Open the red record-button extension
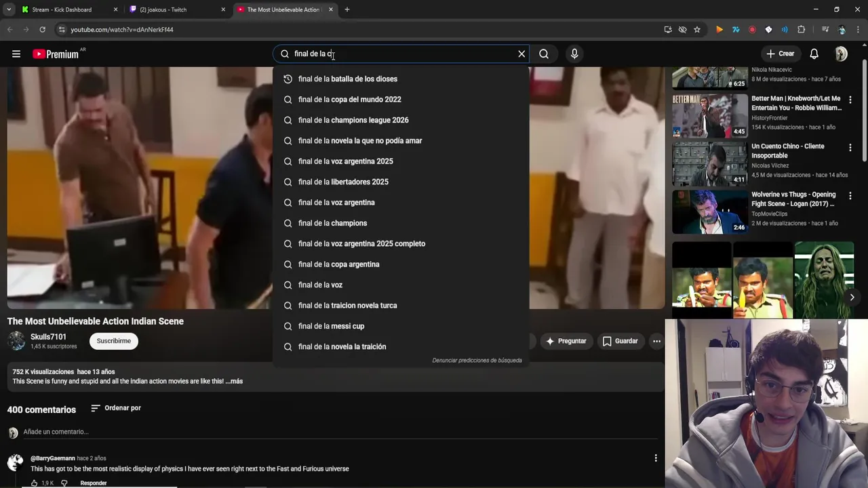The width and height of the screenshot is (868, 488). (x=752, y=30)
